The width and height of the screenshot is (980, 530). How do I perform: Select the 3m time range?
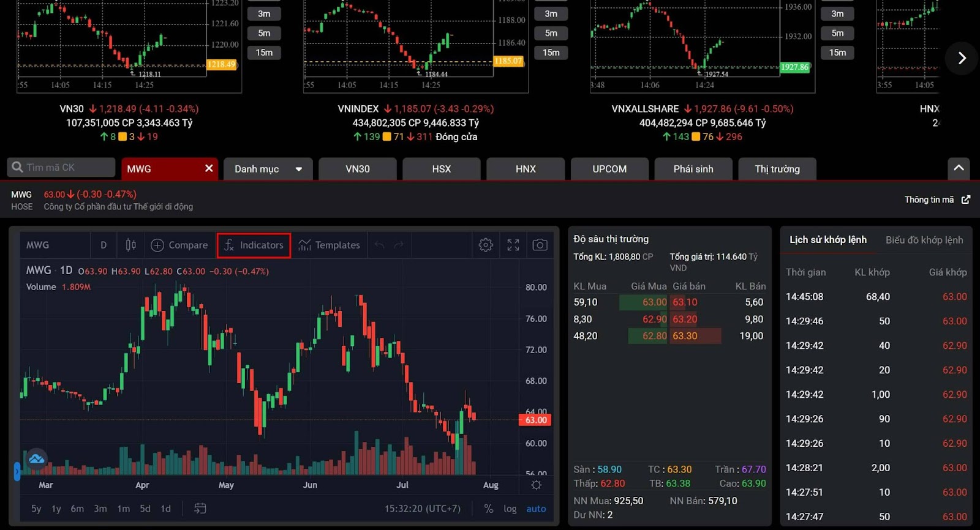tap(100, 509)
